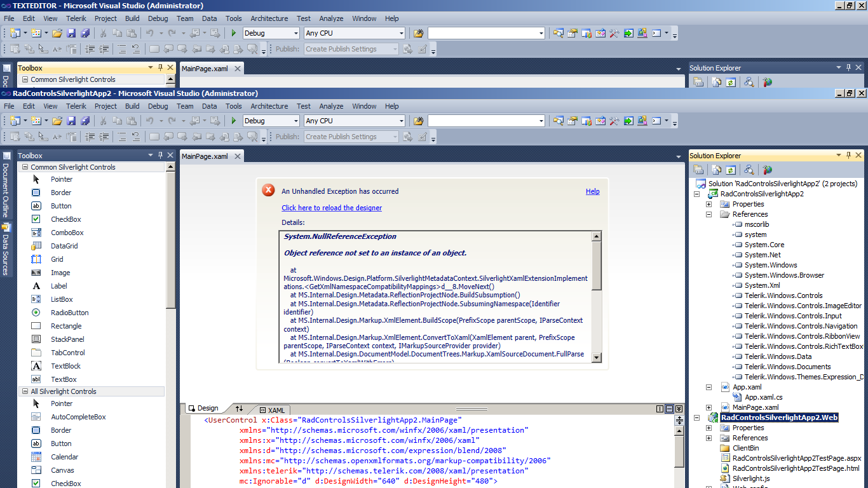Viewport: 868px width, 488px height.
Task: Click the exception details scroll-up arrow
Action: (x=597, y=236)
